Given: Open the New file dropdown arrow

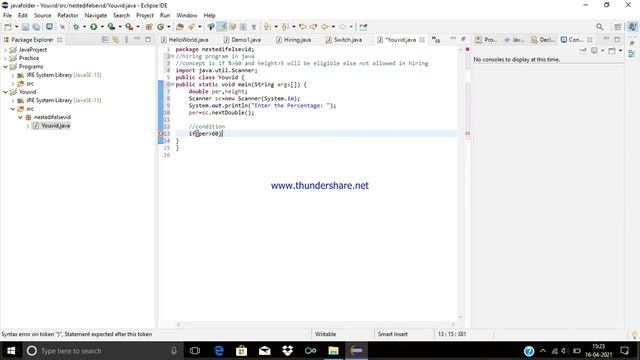Looking at the screenshot, I should pyautogui.click(x=16, y=27).
